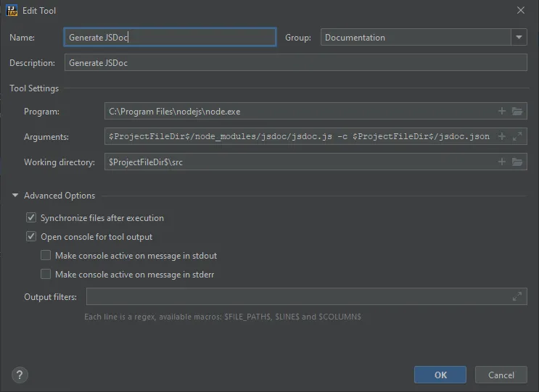Close the Edit Tool dialog
Image resolution: width=539 pixels, height=392 pixels.
[520, 10]
